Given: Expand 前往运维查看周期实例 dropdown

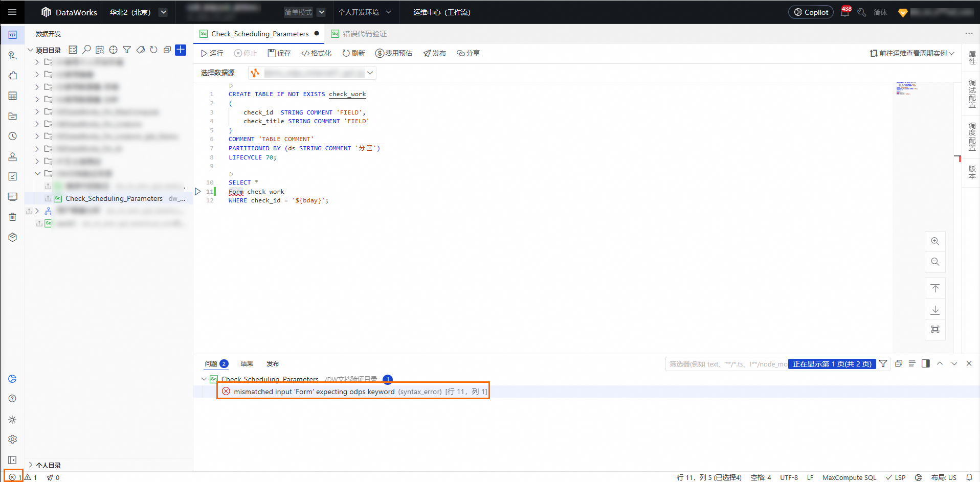Looking at the screenshot, I should 912,53.
